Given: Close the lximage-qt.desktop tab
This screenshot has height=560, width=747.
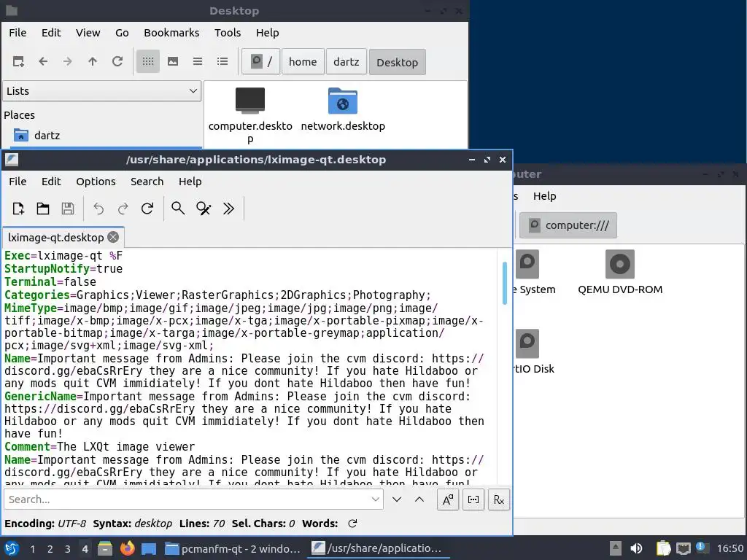Looking at the screenshot, I should point(113,237).
